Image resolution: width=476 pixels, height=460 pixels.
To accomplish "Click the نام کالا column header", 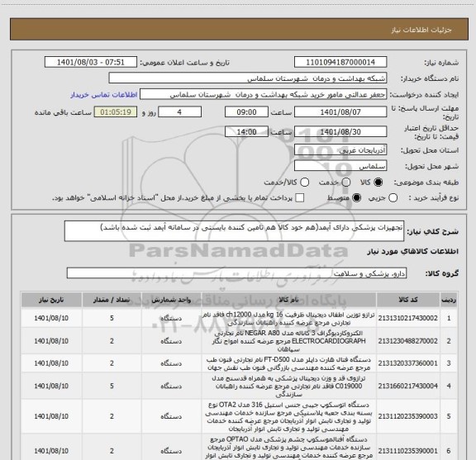I will (288, 300).
